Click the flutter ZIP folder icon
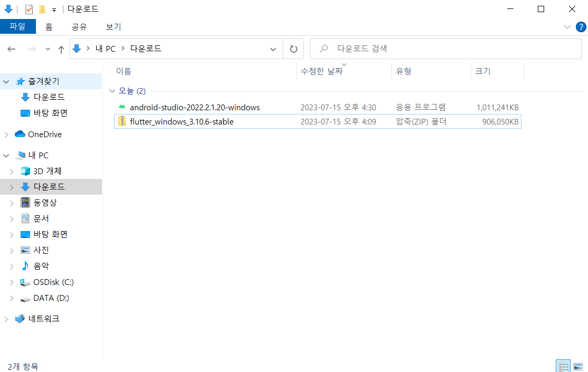The width and height of the screenshot is (588, 372). pos(122,121)
